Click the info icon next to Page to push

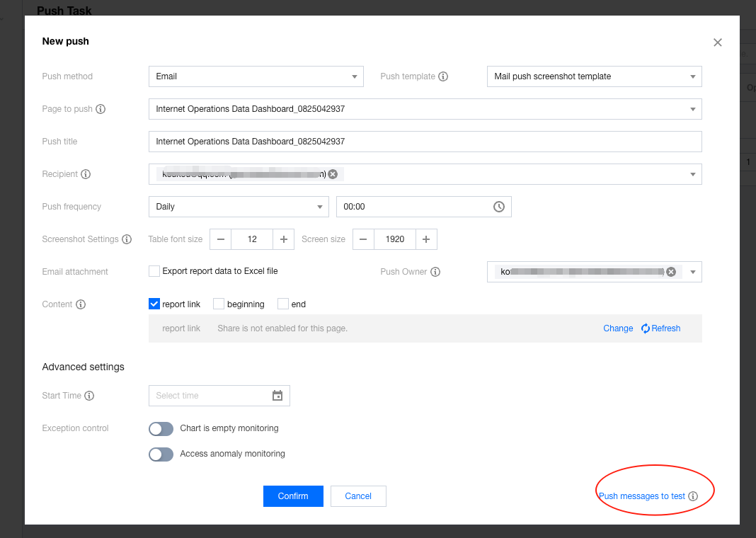tap(101, 109)
